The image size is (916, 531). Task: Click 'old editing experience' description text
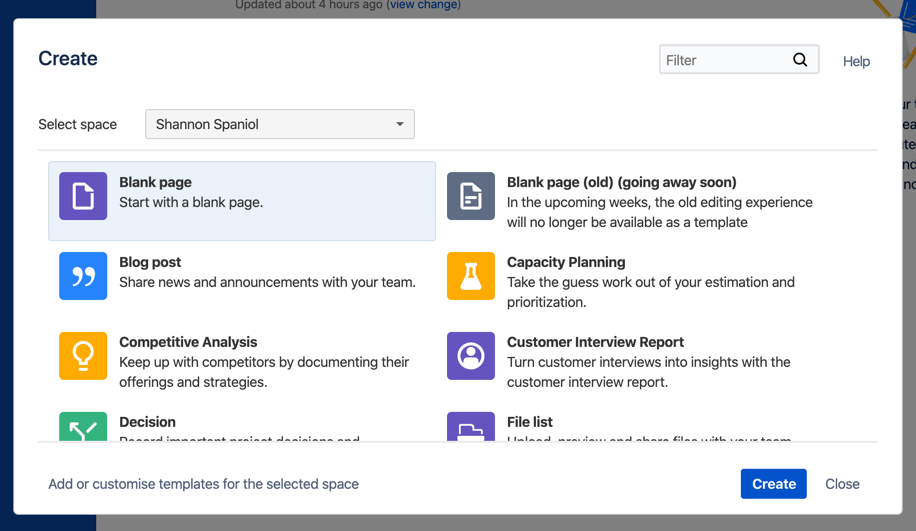(660, 212)
